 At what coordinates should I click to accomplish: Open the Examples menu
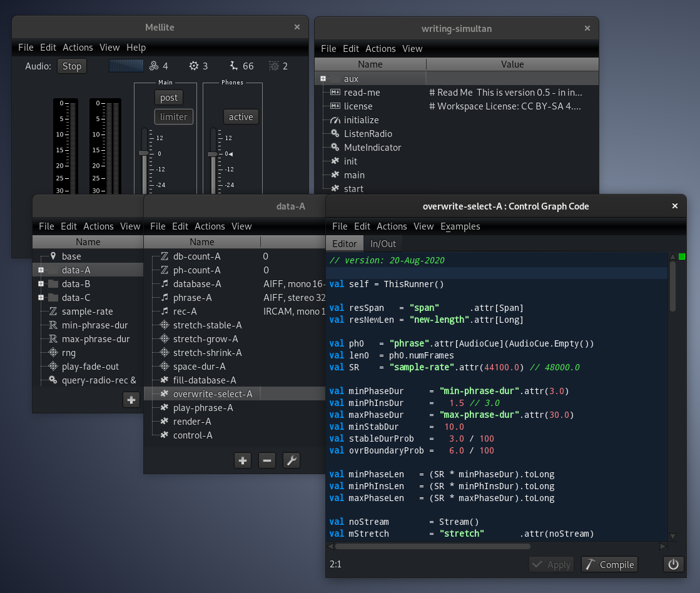point(460,226)
